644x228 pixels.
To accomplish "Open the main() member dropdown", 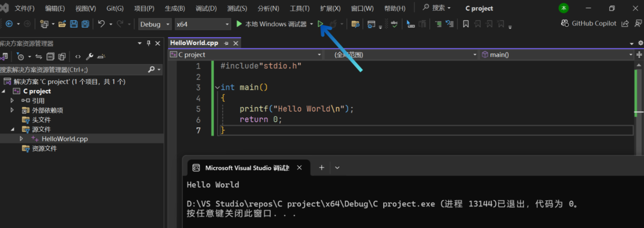I will tap(557, 54).
